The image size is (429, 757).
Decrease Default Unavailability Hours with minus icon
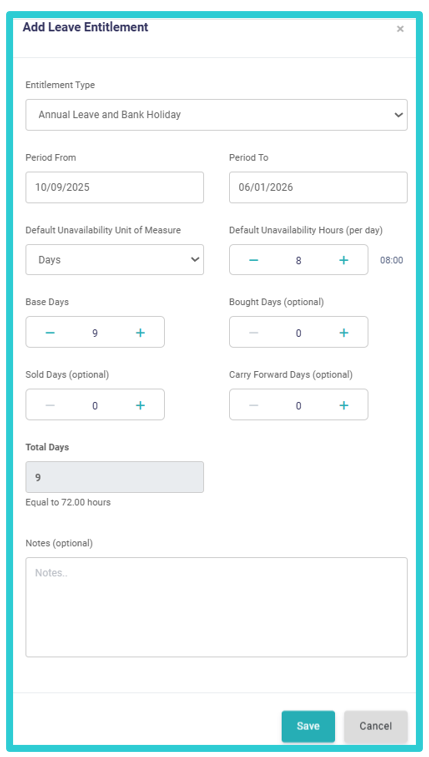click(253, 260)
